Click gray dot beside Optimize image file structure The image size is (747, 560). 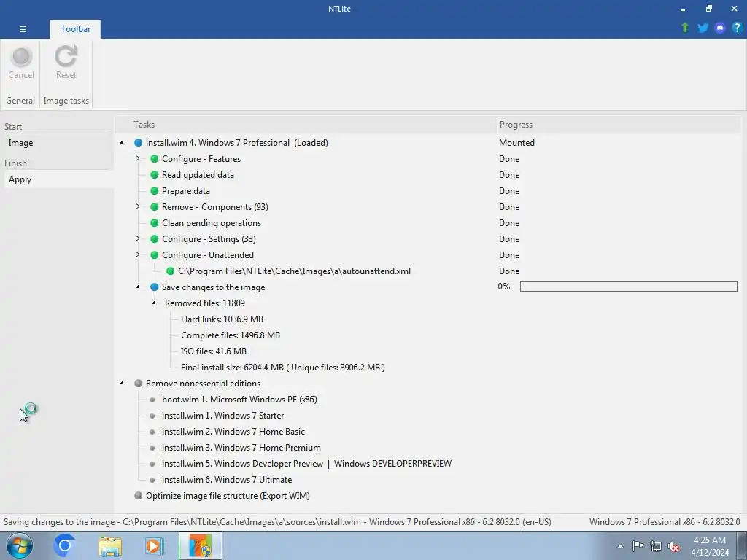coord(138,496)
